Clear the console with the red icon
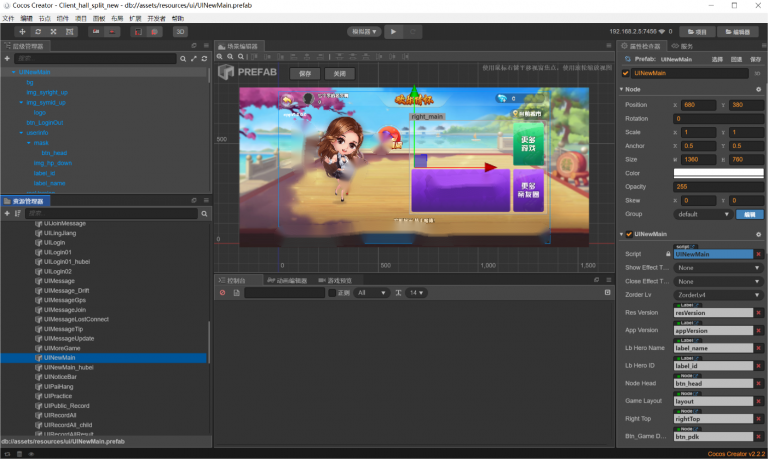 point(222,293)
